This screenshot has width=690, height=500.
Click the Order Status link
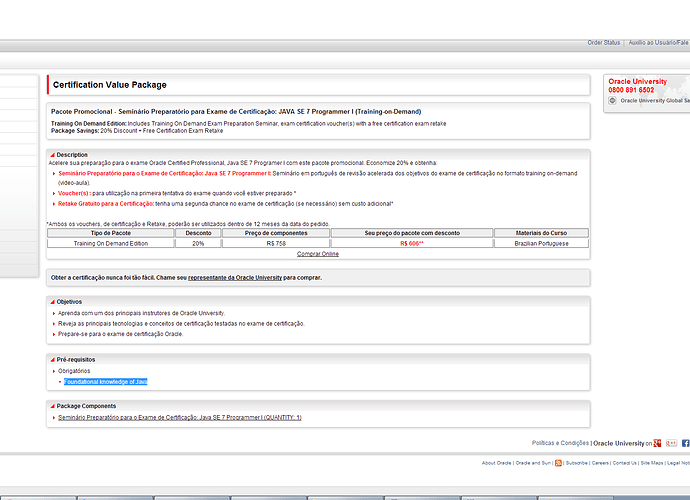tap(604, 43)
